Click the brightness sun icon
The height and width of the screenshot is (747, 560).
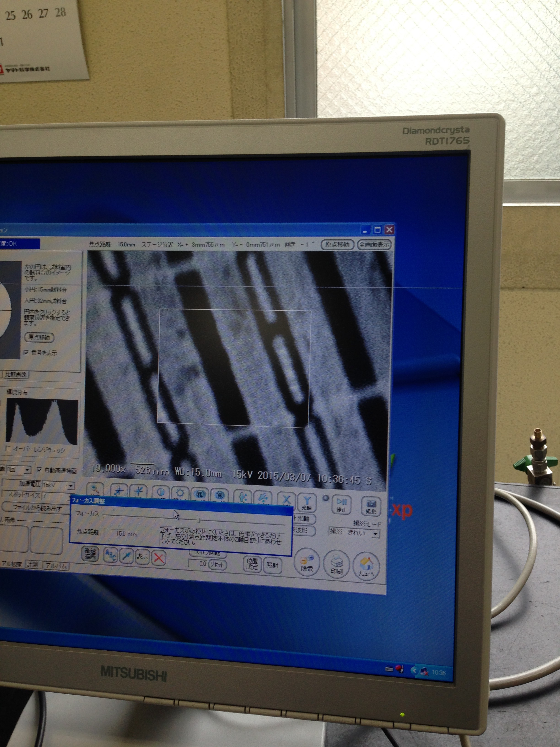click(x=180, y=493)
